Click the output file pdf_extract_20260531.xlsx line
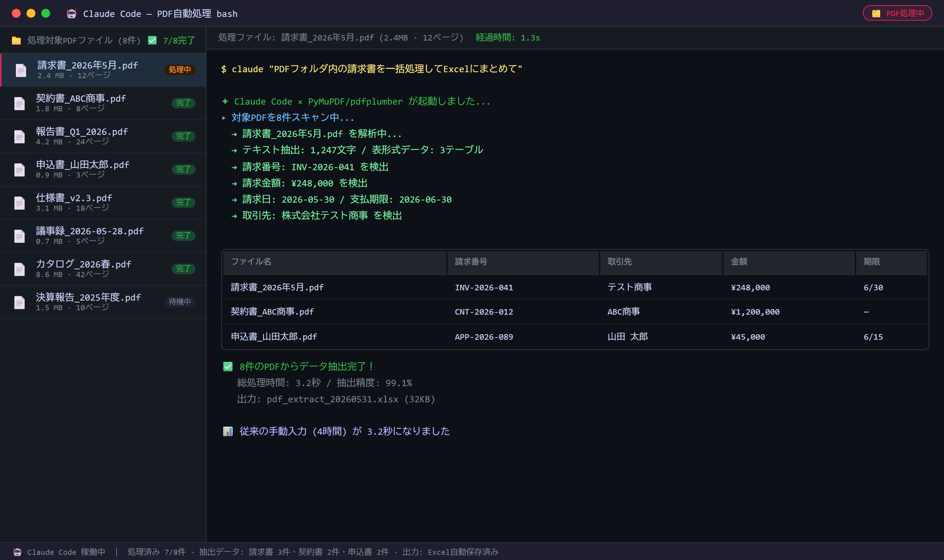Image resolution: width=944 pixels, height=560 pixels. (x=336, y=399)
